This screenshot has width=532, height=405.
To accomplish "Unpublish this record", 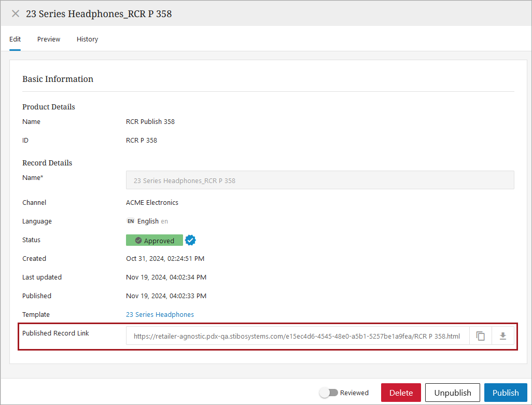I will tap(452, 393).
